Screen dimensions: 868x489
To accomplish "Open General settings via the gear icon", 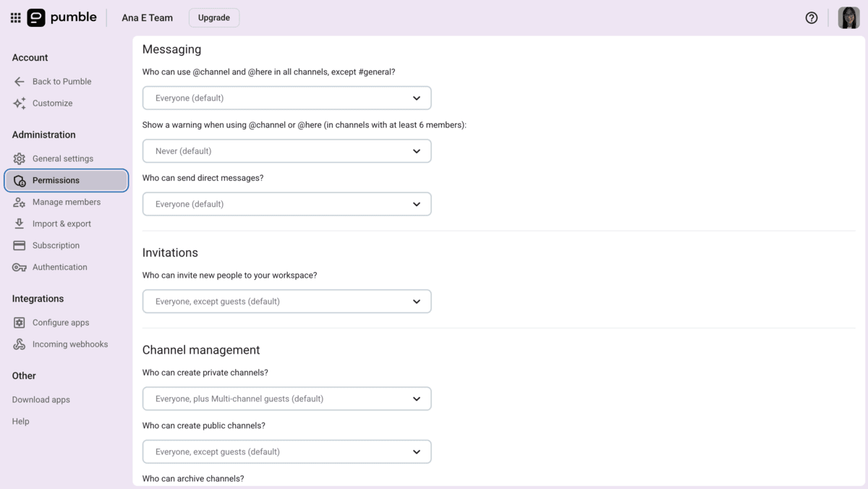I will tap(19, 158).
